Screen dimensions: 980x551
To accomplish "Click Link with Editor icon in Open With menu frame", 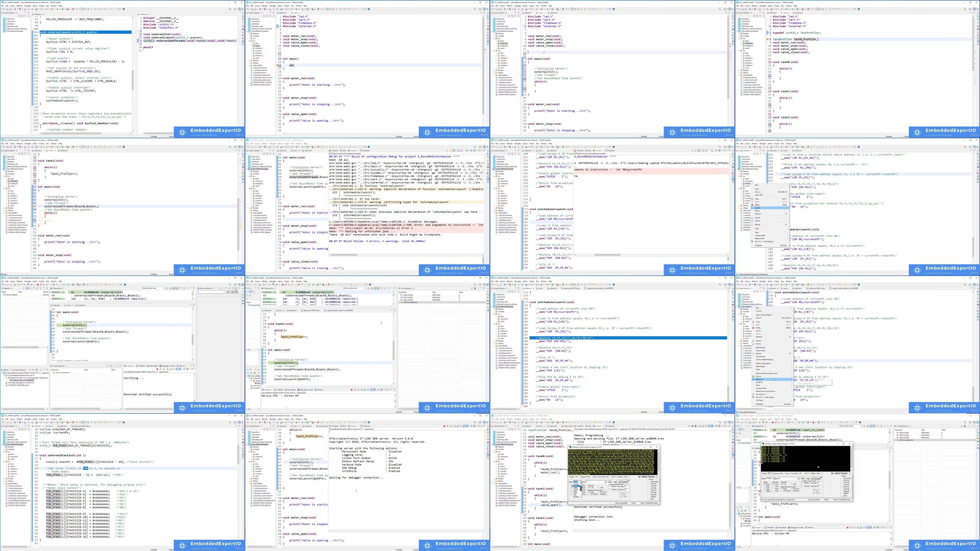I will point(757,154).
